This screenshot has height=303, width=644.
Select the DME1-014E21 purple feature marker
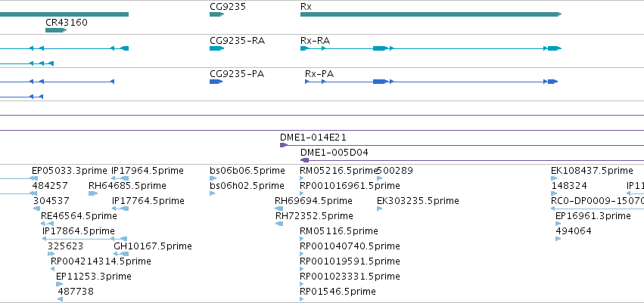(x=284, y=145)
